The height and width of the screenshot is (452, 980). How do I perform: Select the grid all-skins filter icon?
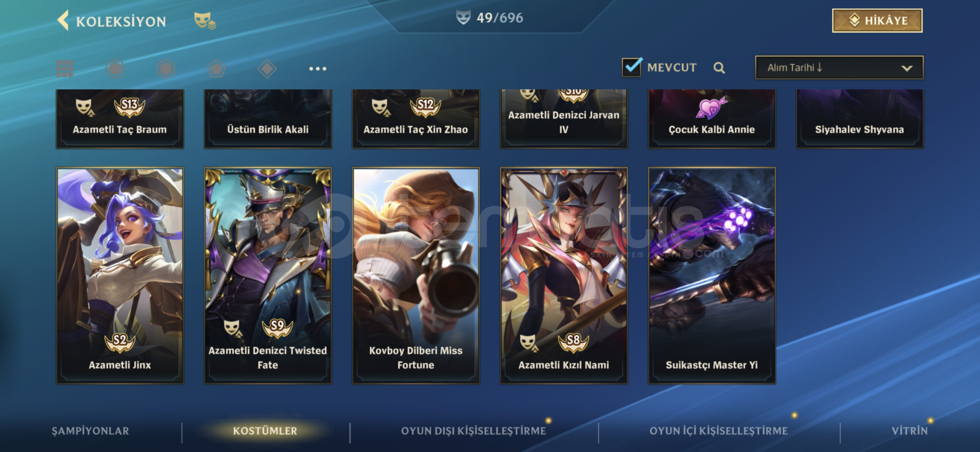pos(64,69)
